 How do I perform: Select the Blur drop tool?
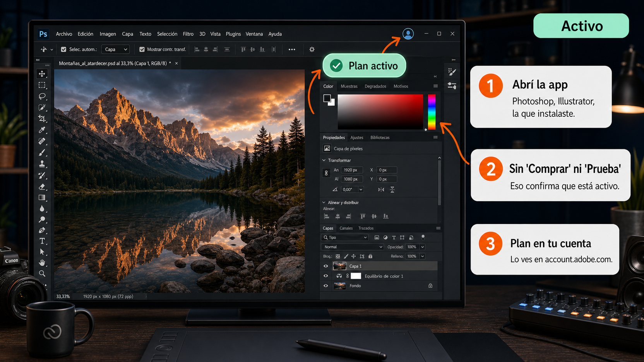42,209
